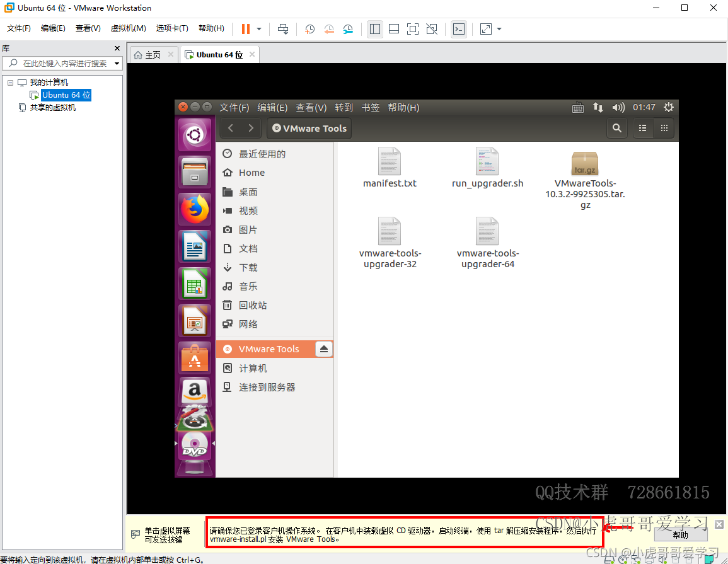The image size is (728, 564).
Task: Open the console view icon
Action: click(459, 29)
